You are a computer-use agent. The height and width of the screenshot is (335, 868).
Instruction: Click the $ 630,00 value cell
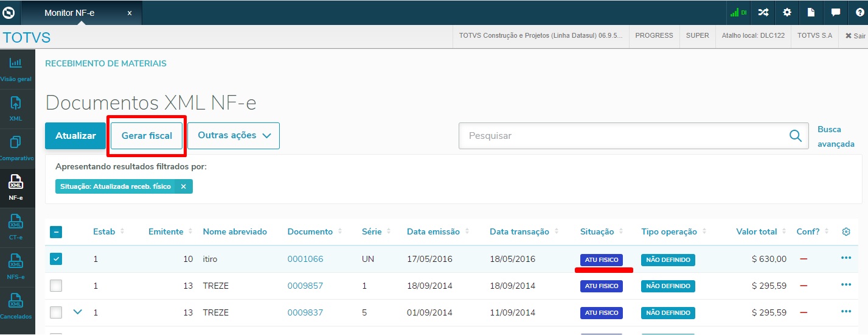[769, 259]
